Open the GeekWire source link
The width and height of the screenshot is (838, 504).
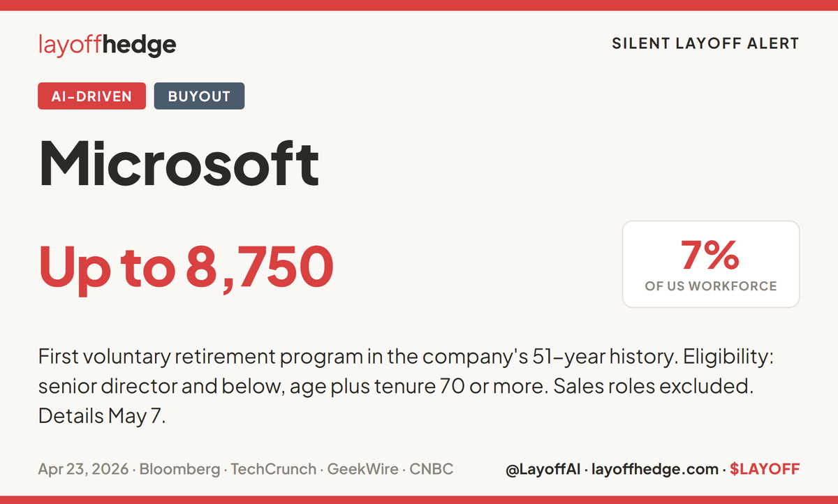(x=363, y=469)
